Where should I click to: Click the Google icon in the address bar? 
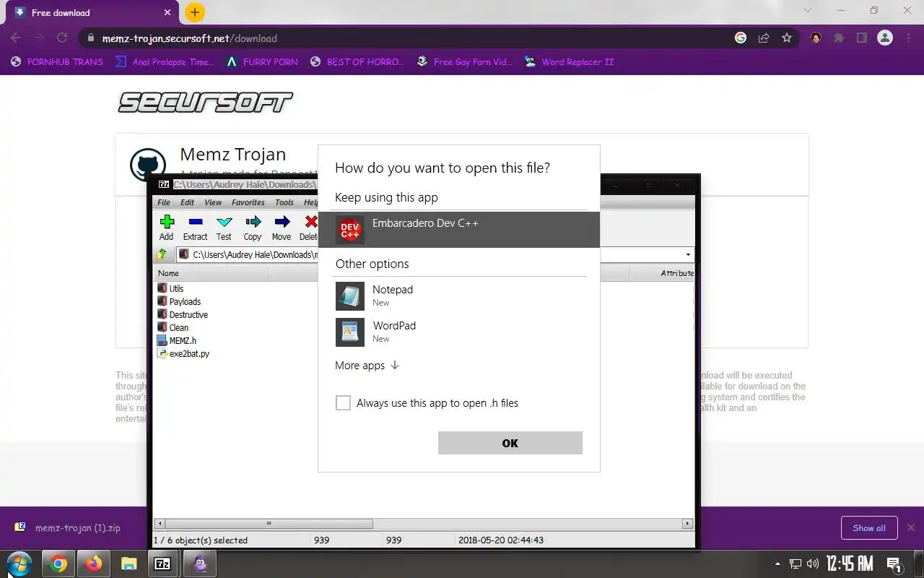pyautogui.click(x=741, y=38)
